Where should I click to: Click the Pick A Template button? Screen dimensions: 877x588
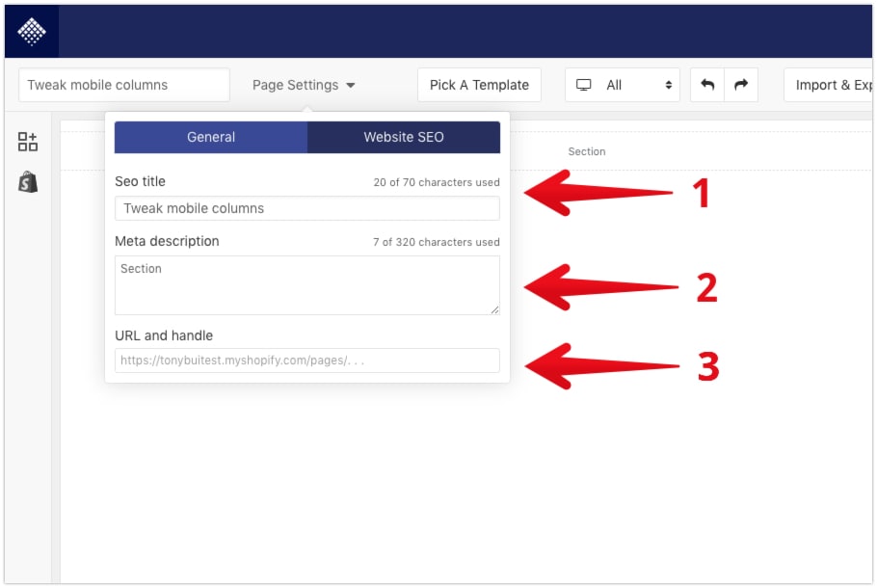pyautogui.click(x=479, y=85)
